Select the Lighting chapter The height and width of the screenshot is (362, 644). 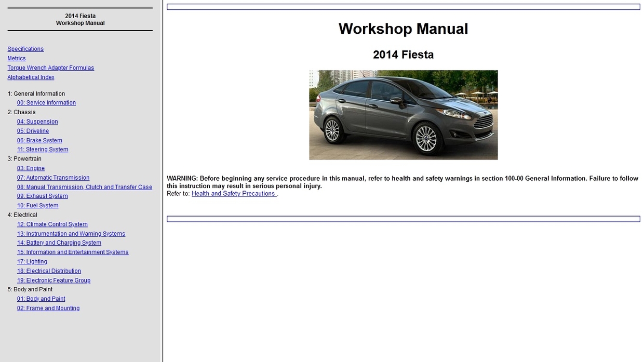[x=32, y=261]
